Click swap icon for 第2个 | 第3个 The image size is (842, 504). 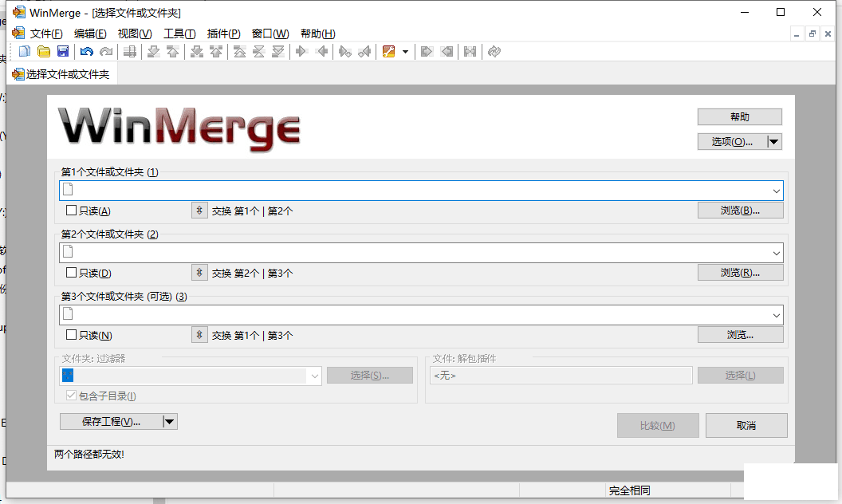pyautogui.click(x=199, y=273)
